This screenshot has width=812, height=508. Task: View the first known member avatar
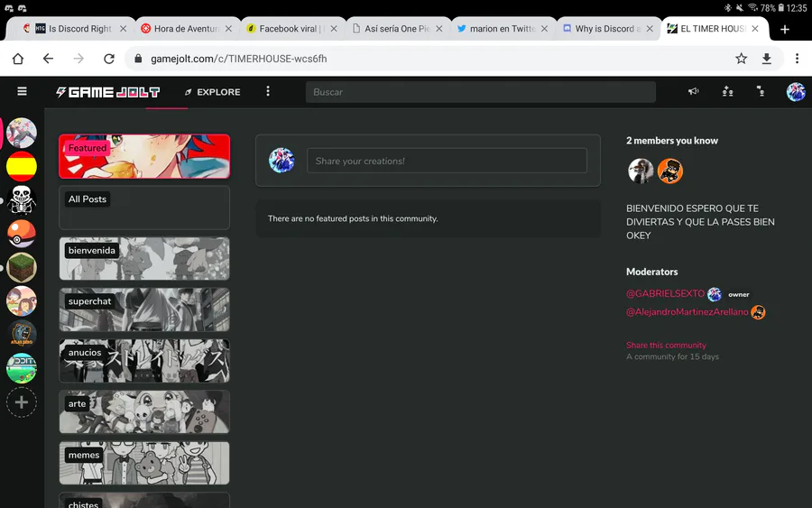(641, 171)
